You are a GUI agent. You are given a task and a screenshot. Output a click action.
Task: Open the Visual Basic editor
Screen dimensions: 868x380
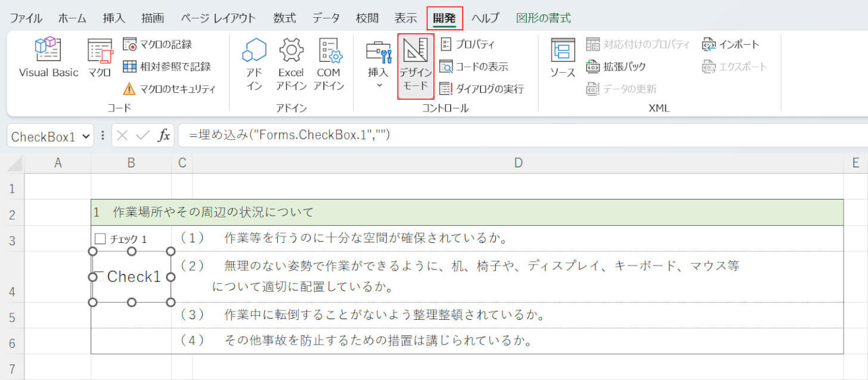click(48, 58)
